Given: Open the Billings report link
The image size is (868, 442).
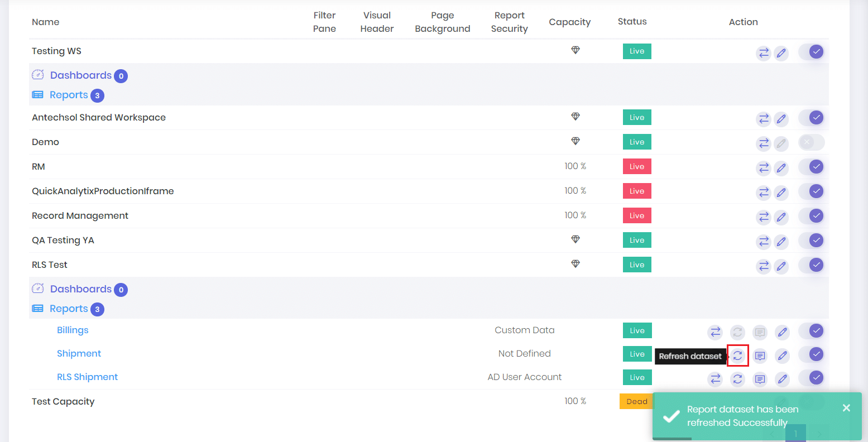Looking at the screenshot, I should click(72, 330).
